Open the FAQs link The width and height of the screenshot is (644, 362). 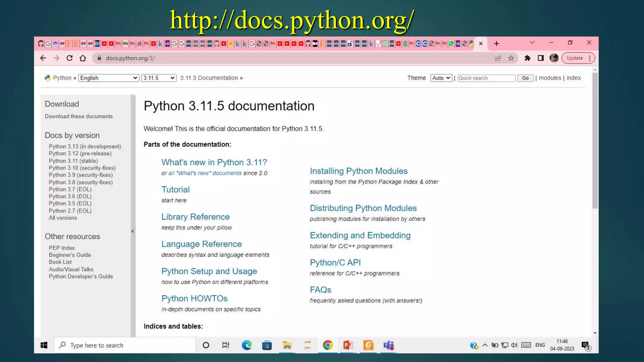point(320,290)
